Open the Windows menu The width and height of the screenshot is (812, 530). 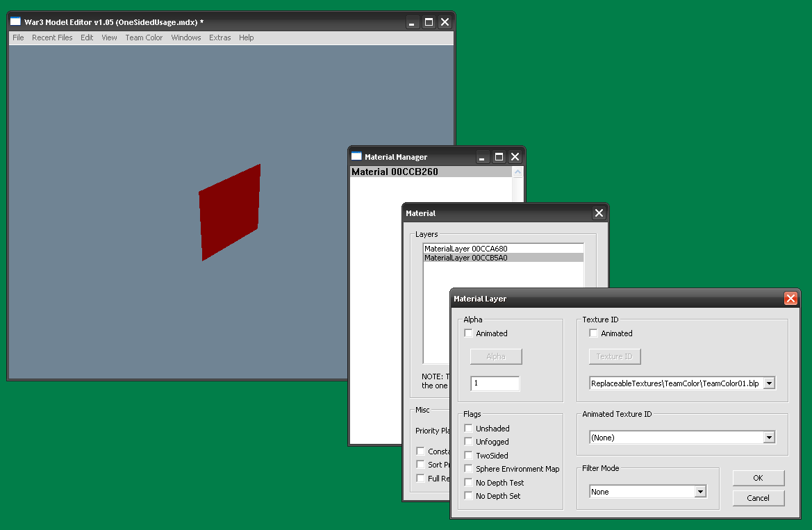tap(186, 38)
